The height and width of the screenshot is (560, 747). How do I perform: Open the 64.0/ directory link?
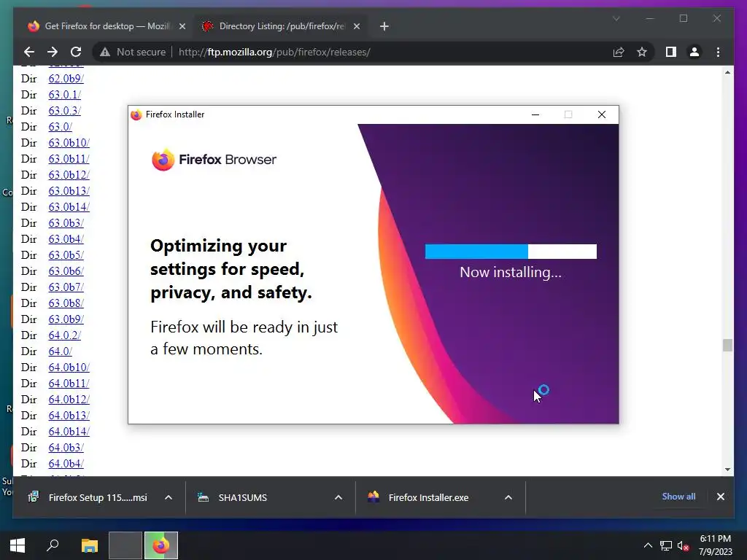click(x=60, y=351)
